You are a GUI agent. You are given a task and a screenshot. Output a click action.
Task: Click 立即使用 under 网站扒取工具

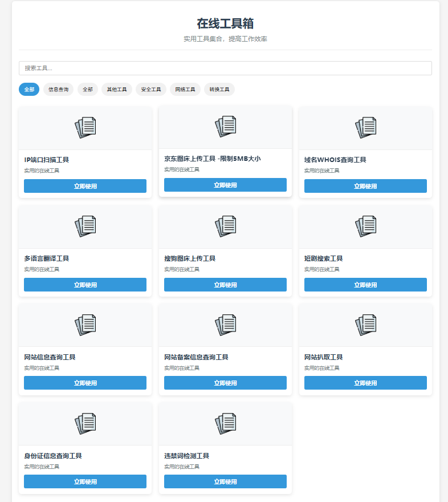[365, 383]
